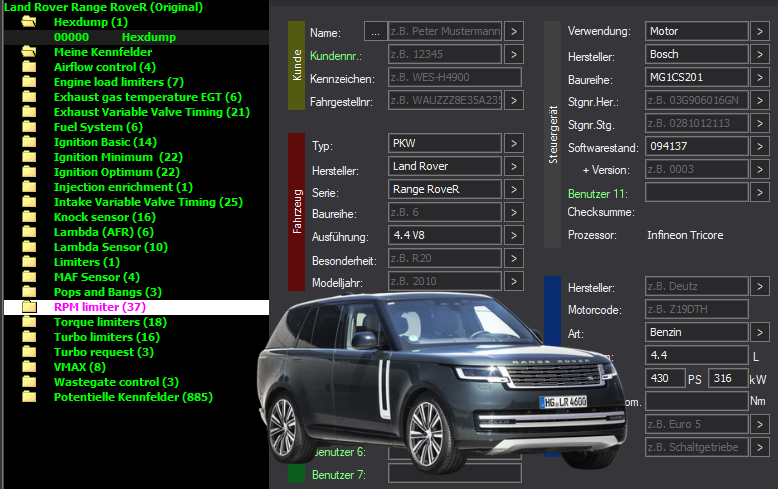Expand the Baureihe MG1CS201 arrow
This screenshot has width=778, height=489.
click(x=760, y=77)
